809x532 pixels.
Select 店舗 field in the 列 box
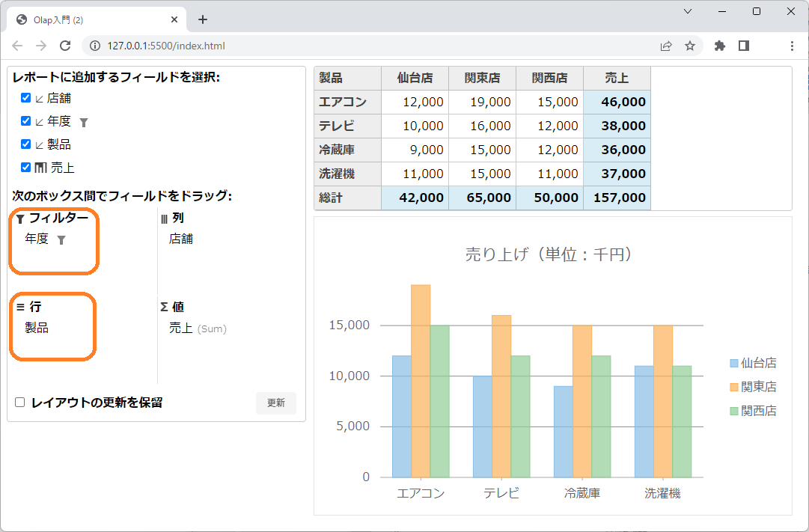(x=180, y=239)
